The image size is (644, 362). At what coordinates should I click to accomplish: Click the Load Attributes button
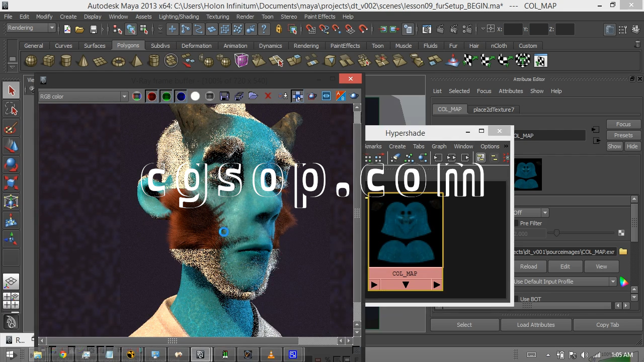pyautogui.click(x=536, y=325)
